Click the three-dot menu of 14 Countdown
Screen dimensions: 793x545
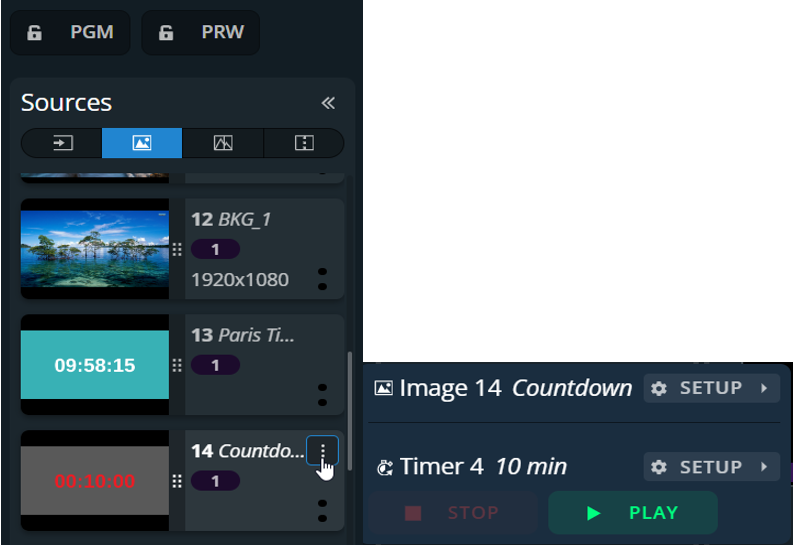coord(323,450)
